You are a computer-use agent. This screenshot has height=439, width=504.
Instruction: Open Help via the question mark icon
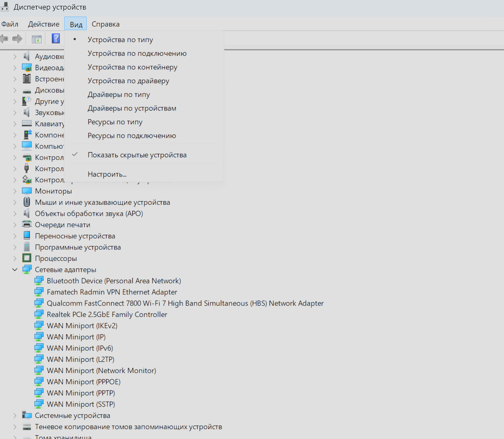[56, 39]
